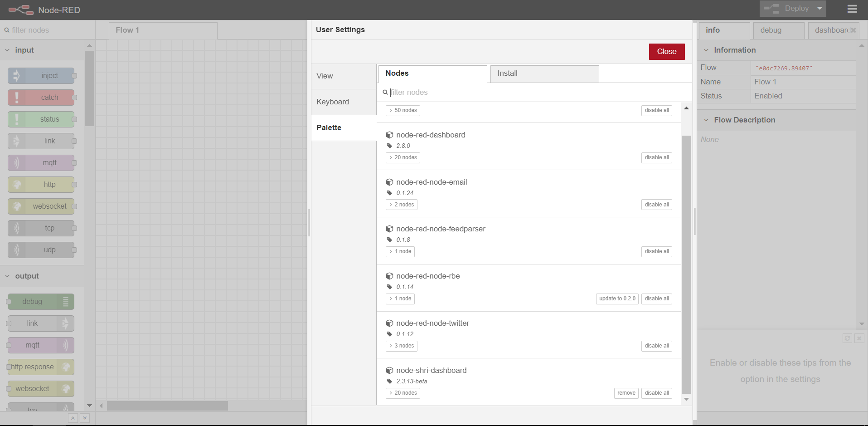868x426 pixels.
Task: Open the Flow 1 workspace tab
Action: (163, 30)
